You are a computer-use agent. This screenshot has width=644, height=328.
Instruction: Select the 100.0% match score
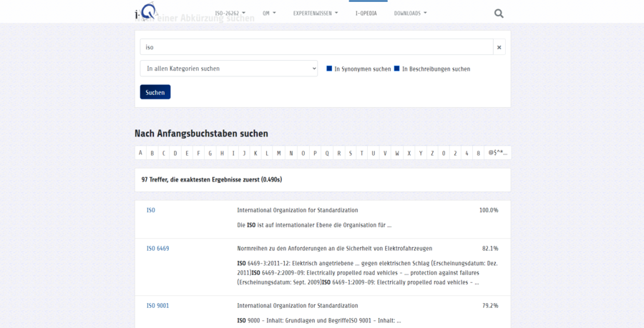(489, 210)
